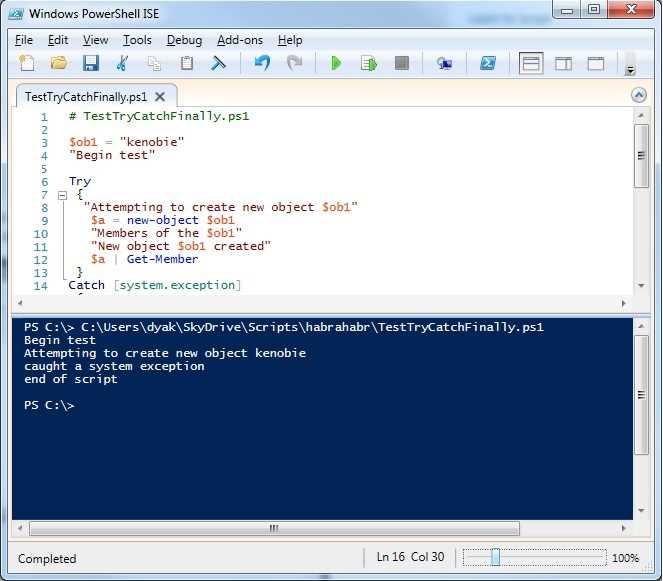The height and width of the screenshot is (581, 663).
Task: Click the console vertical scrollbar thumb
Action: pyautogui.click(x=641, y=395)
